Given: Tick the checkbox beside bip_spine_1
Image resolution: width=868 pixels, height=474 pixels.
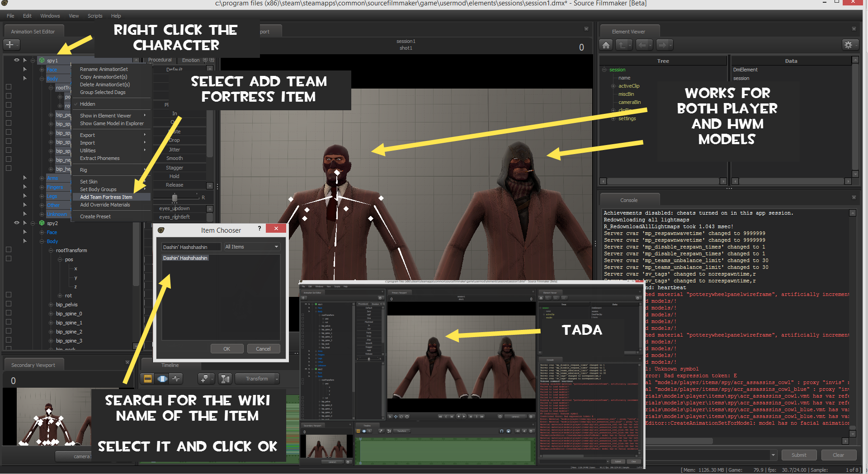Looking at the screenshot, I should pos(8,322).
